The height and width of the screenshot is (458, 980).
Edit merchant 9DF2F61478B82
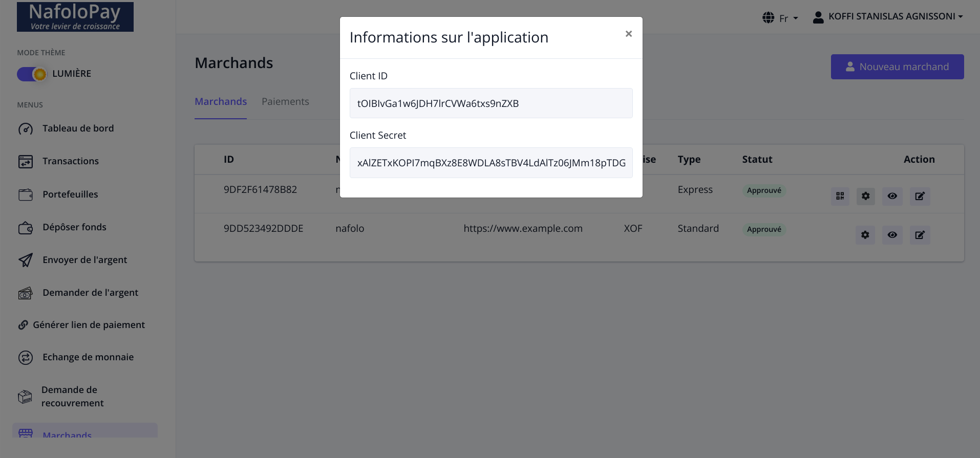[x=920, y=196]
